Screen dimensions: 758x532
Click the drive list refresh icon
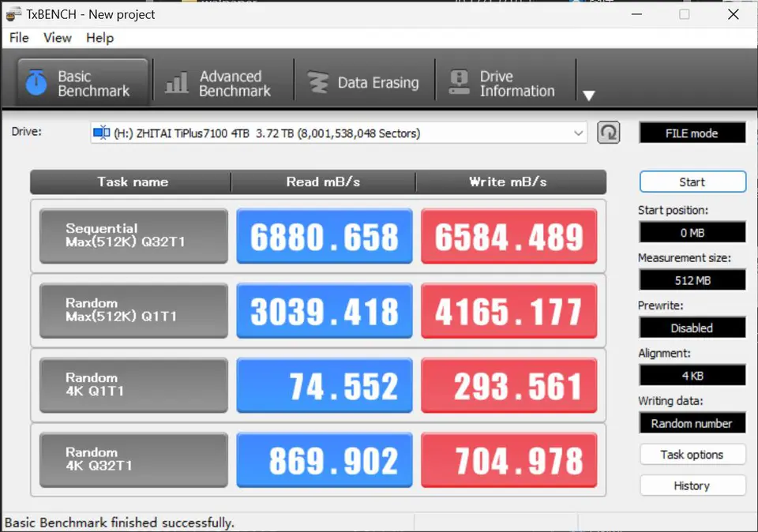(x=609, y=133)
